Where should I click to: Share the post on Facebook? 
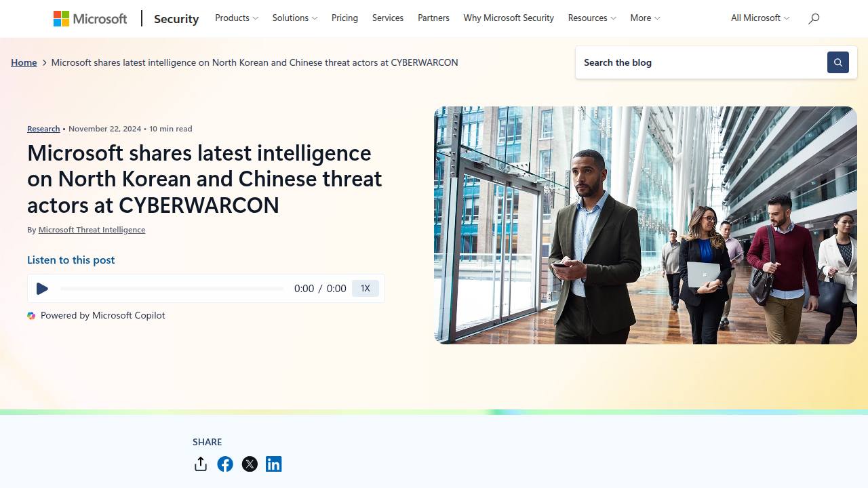coord(225,464)
